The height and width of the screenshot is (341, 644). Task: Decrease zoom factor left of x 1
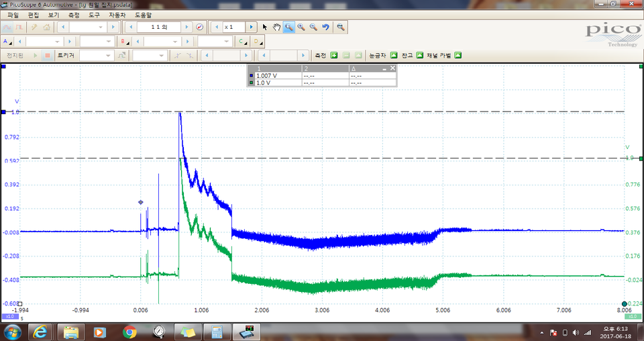tap(217, 27)
